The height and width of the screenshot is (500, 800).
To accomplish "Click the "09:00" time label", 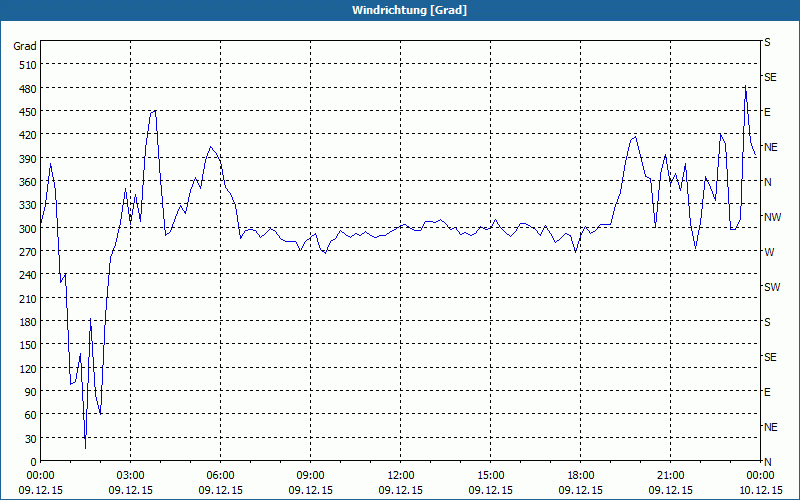I will pos(310,476).
